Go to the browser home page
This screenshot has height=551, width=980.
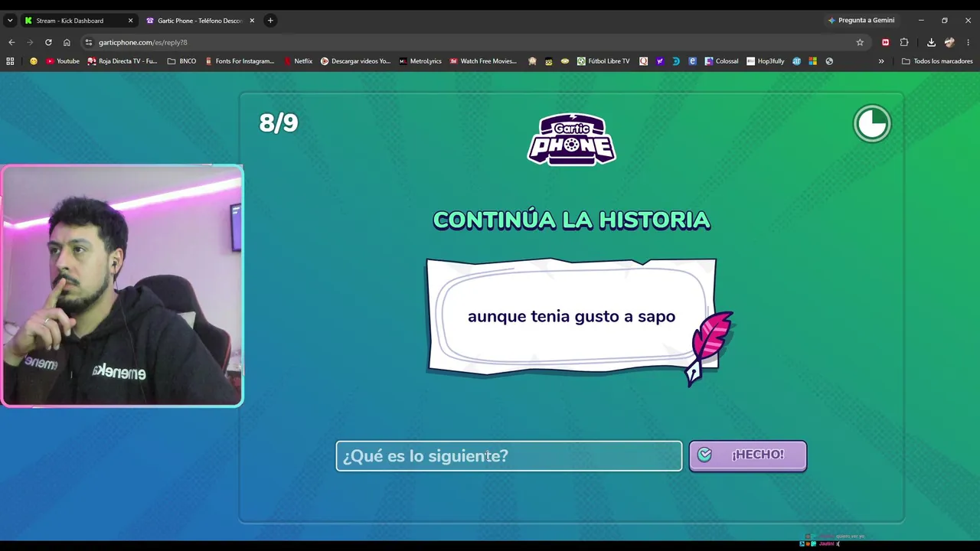[67, 42]
